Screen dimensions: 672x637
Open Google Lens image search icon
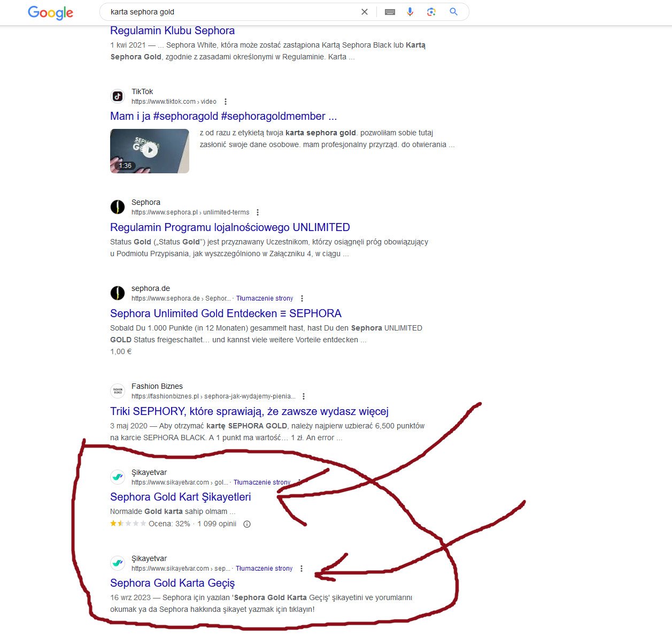point(431,12)
